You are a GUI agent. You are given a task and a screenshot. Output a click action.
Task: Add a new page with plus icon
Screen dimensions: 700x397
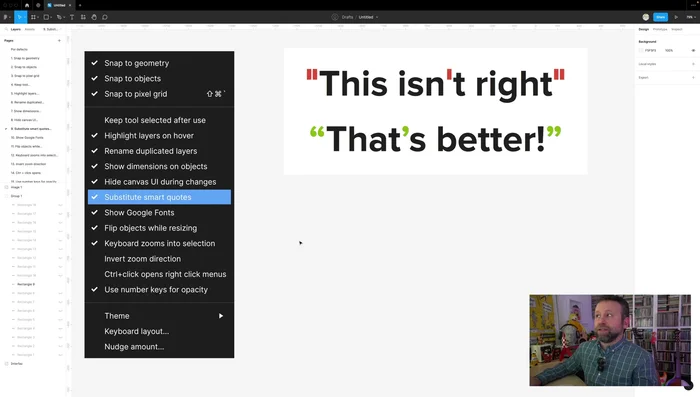tap(59, 41)
